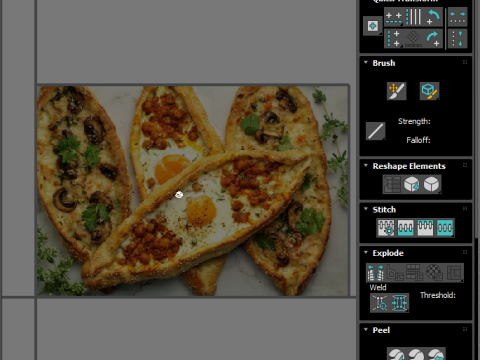Click the 'Weld' label in Explode
The height and width of the screenshot is (360, 480).
click(x=378, y=287)
